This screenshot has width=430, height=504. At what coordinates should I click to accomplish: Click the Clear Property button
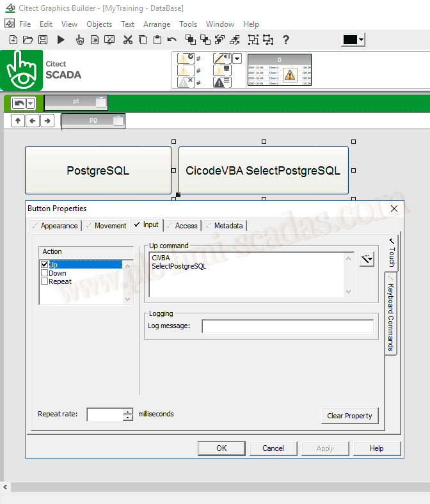pyautogui.click(x=349, y=416)
